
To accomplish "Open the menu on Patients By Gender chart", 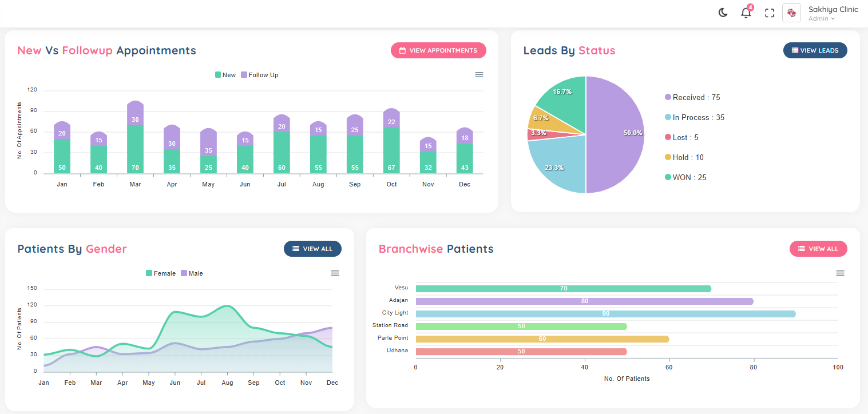I will [x=335, y=273].
